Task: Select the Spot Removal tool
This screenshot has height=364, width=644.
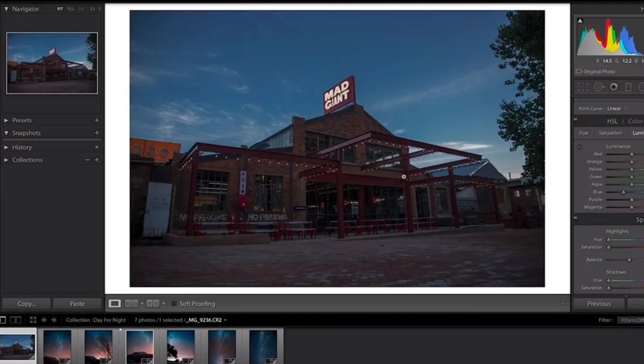Action: (x=598, y=87)
